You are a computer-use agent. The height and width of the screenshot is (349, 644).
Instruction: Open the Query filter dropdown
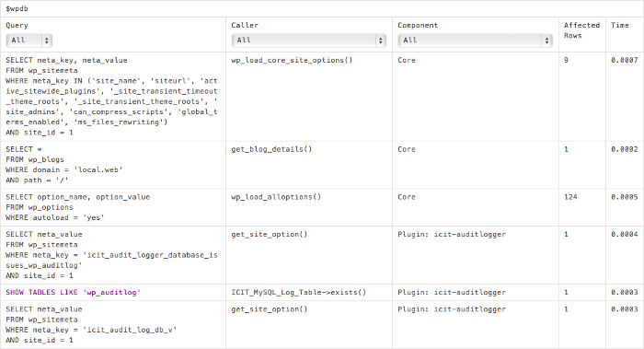point(29,41)
